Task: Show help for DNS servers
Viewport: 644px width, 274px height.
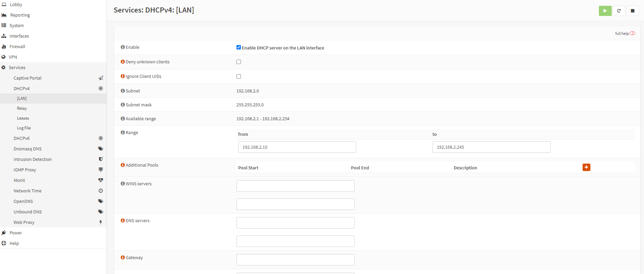Action: pyautogui.click(x=123, y=220)
